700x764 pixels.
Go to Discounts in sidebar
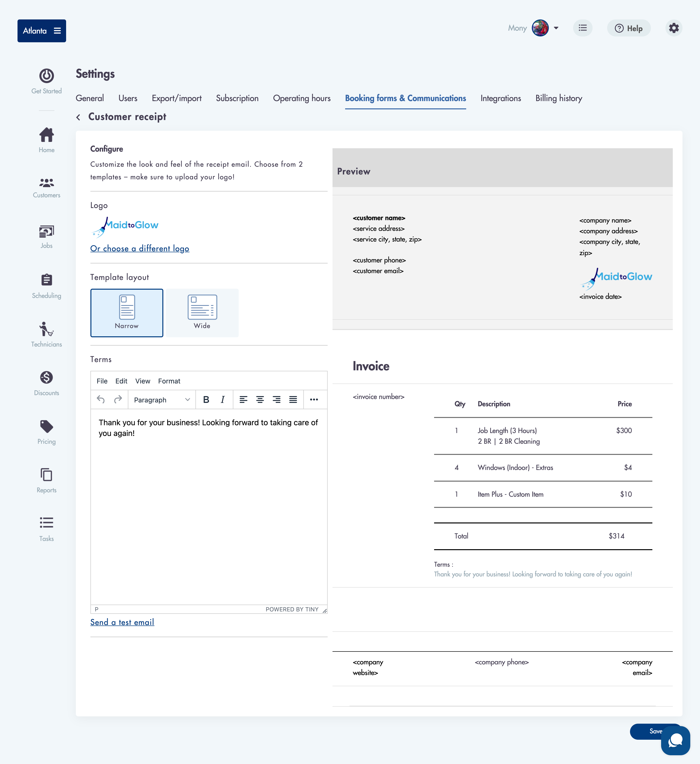point(46,383)
